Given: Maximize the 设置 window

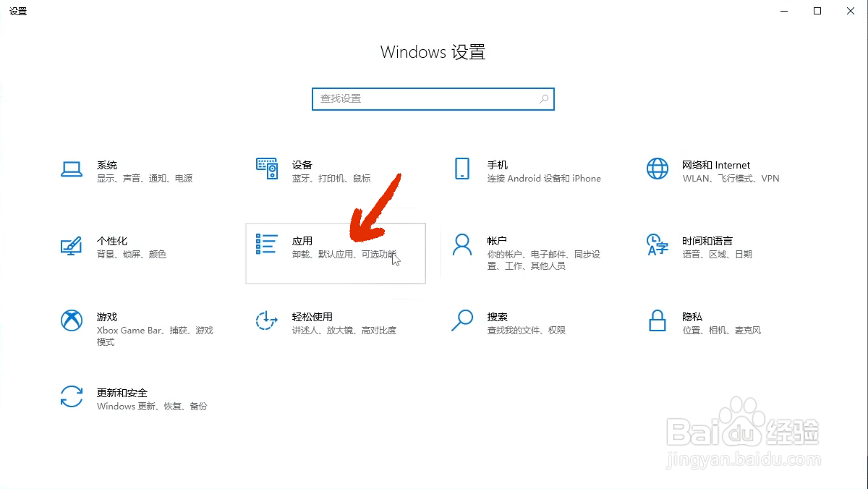Looking at the screenshot, I should (817, 11).
